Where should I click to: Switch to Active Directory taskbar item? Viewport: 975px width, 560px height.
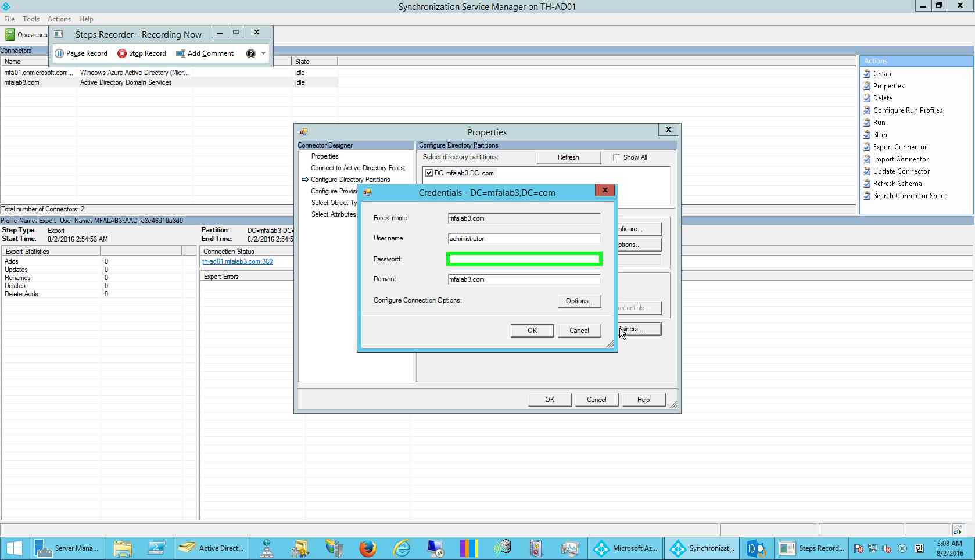pyautogui.click(x=212, y=548)
